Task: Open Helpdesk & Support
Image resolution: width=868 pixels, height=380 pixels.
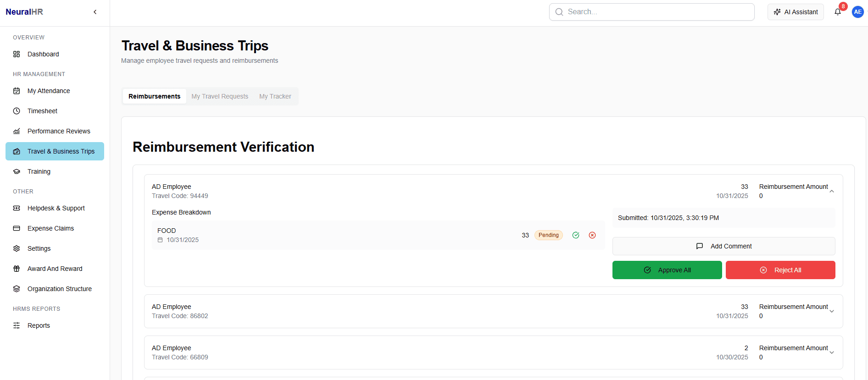Action: click(x=55, y=208)
